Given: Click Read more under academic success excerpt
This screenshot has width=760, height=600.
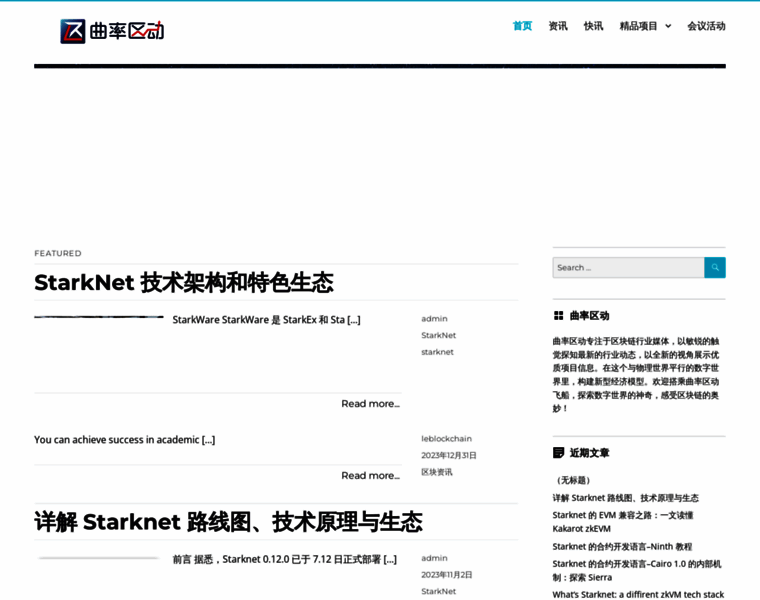Looking at the screenshot, I should point(370,475).
